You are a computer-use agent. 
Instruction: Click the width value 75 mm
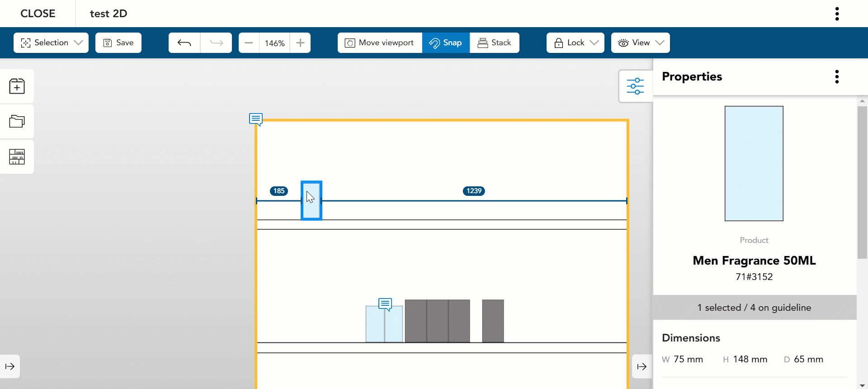688,359
